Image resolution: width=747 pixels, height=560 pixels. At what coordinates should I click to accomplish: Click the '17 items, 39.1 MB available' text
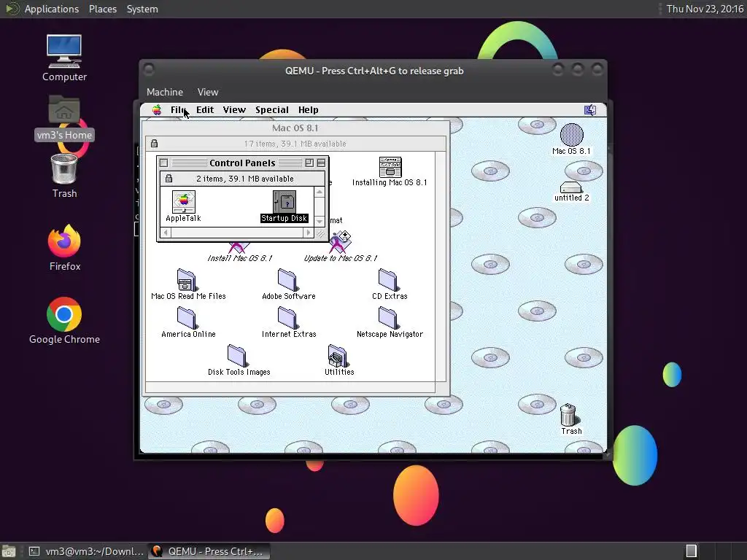pos(295,144)
